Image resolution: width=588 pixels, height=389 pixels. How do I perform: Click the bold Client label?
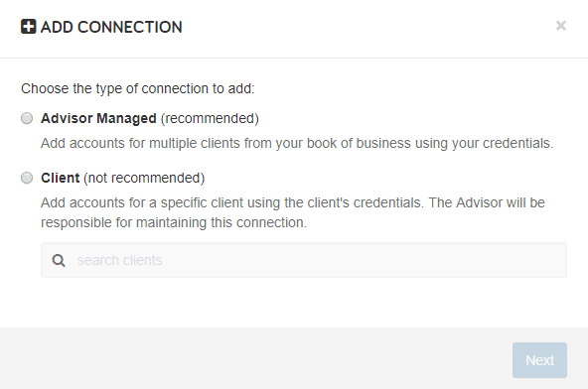tap(61, 178)
